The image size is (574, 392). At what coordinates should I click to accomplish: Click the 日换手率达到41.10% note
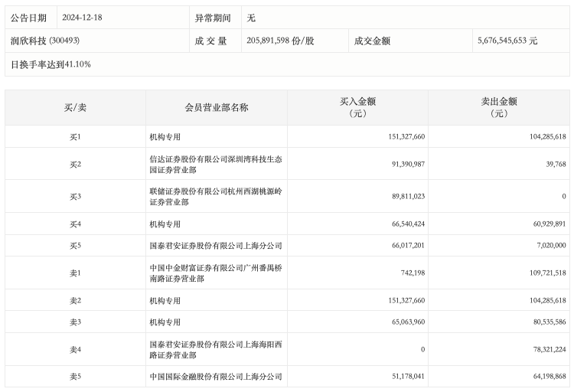(x=51, y=64)
